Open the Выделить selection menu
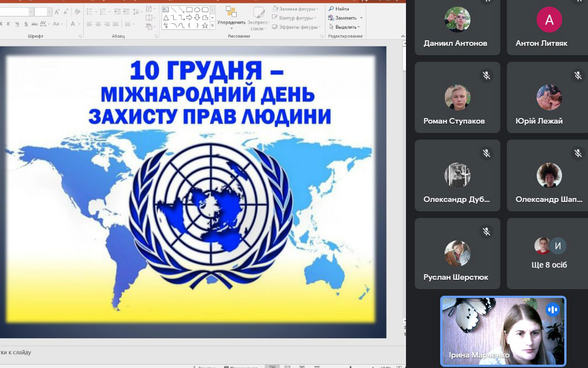This screenshot has height=368, width=588. pyautogui.click(x=344, y=27)
